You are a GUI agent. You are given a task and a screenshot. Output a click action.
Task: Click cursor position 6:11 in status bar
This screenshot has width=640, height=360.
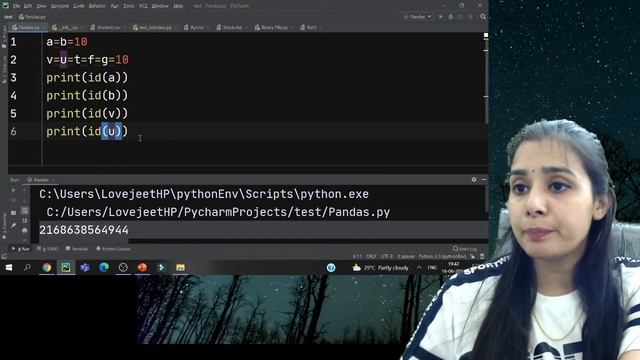(x=357, y=256)
